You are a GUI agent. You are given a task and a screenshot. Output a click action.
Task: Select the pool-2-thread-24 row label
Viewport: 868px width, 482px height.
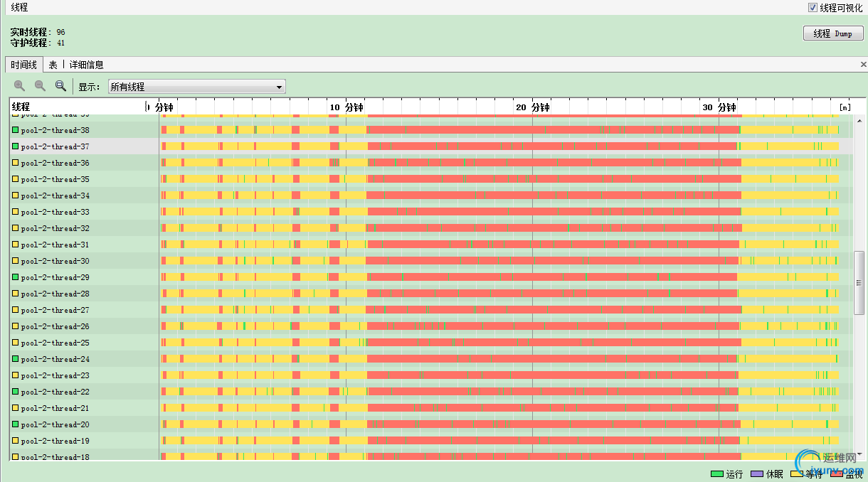[x=55, y=359]
